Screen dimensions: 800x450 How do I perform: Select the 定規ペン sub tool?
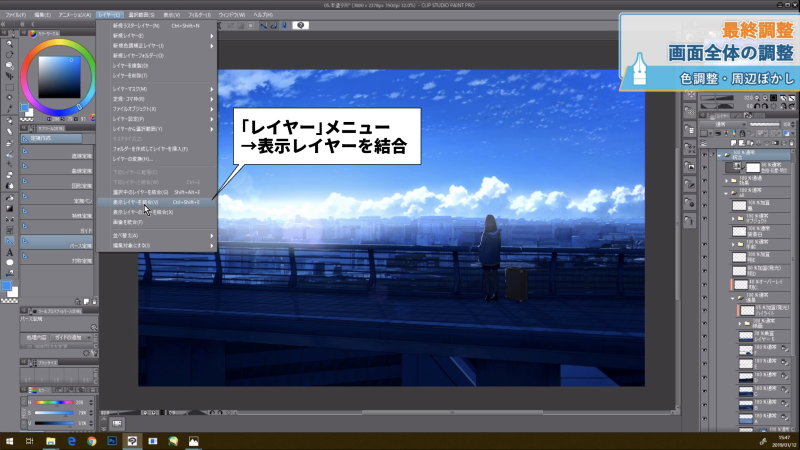point(57,198)
